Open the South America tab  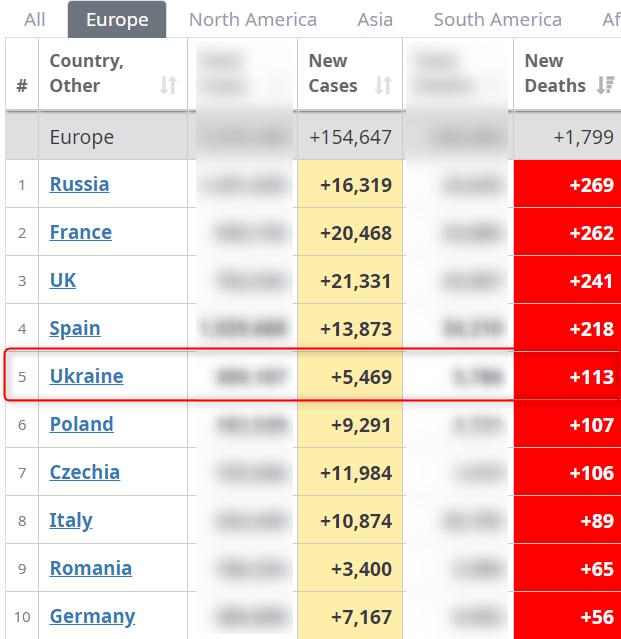click(497, 20)
